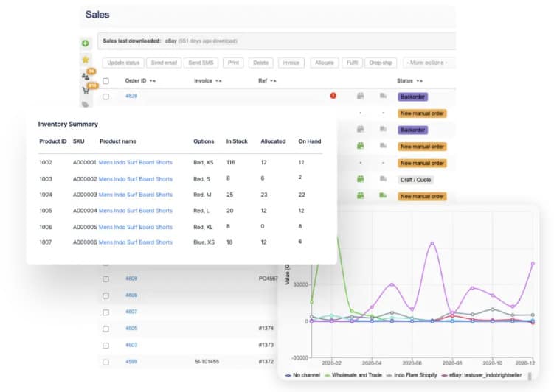This screenshot has height=392, width=554.
Task: Click the Send email button
Action: point(164,63)
